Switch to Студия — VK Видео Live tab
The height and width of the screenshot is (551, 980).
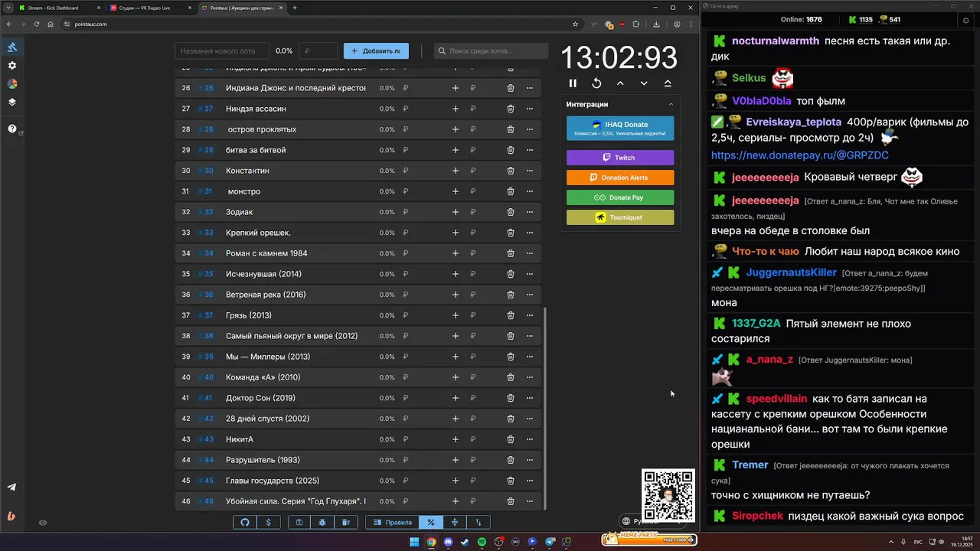[152, 8]
